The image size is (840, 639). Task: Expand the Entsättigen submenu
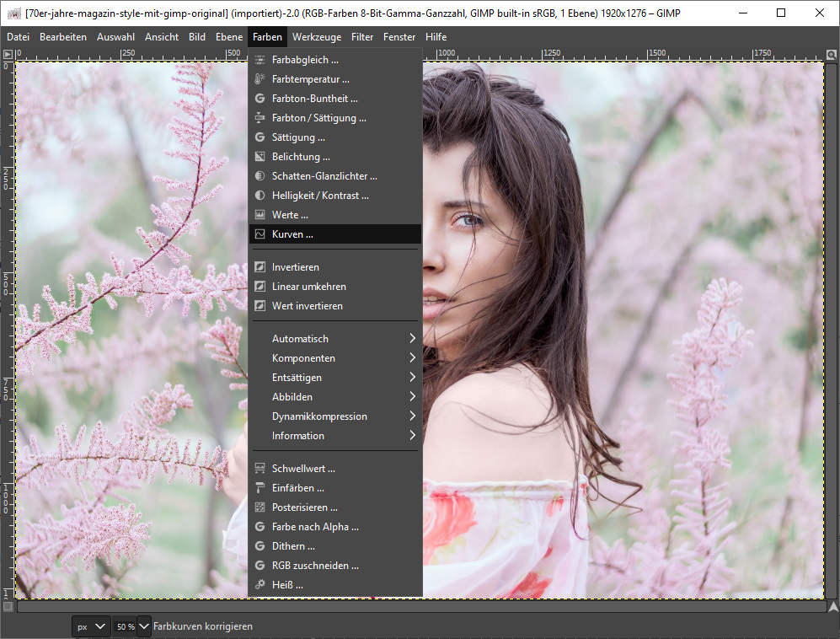pyautogui.click(x=412, y=378)
